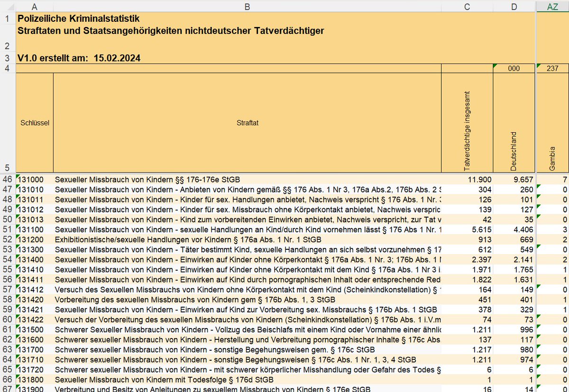569x392 pixels.
Task: Click the total value 451
Action: [467, 300]
